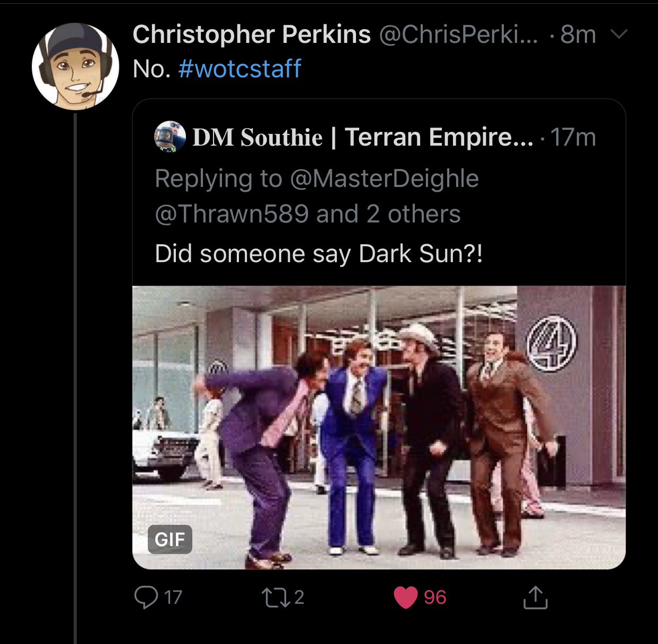658x644 pixels.
Task: Open the Christopher Perkins display name
Action: (252, 34)
